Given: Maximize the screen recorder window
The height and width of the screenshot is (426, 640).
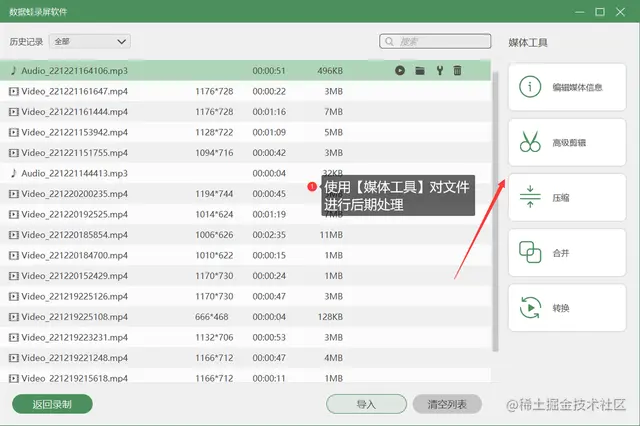Looking at the screenshot, I should click(x=600, y=12).
